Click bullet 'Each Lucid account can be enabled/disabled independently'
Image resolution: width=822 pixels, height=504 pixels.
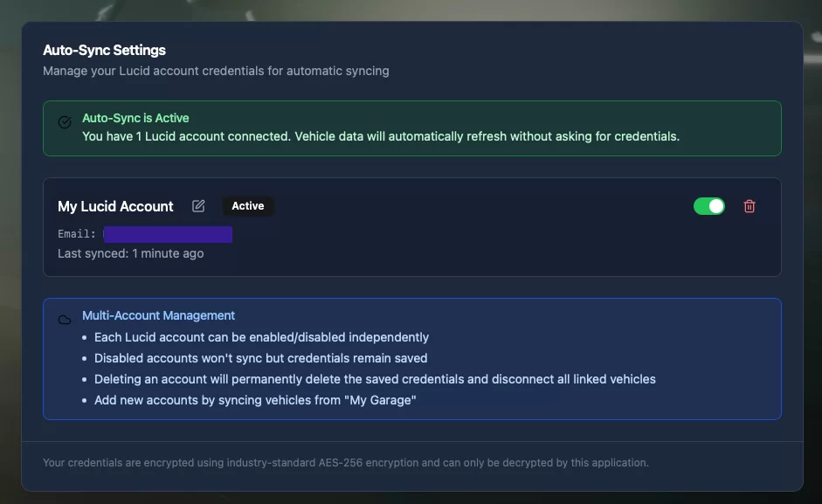(x=261, y=337)
